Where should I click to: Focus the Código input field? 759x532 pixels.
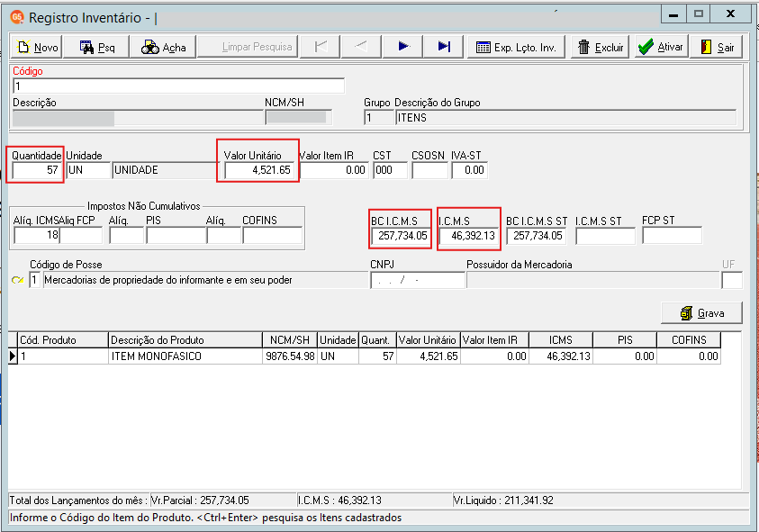coord(178,86)
